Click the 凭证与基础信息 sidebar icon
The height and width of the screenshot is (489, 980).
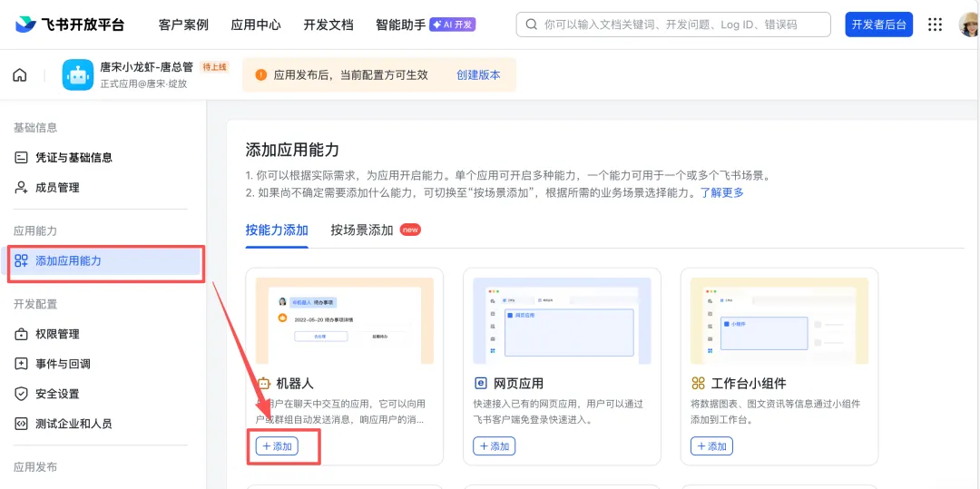click(x=21, y=157)
